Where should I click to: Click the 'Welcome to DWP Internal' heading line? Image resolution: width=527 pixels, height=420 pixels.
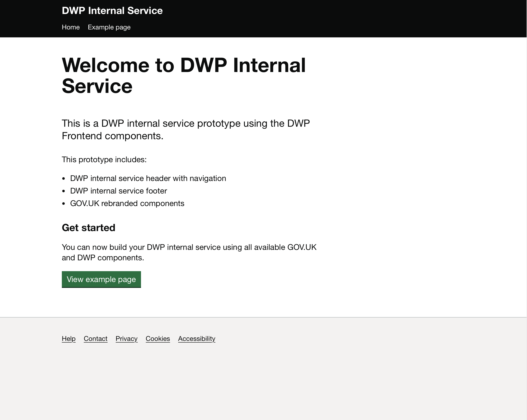click(184, 66)
